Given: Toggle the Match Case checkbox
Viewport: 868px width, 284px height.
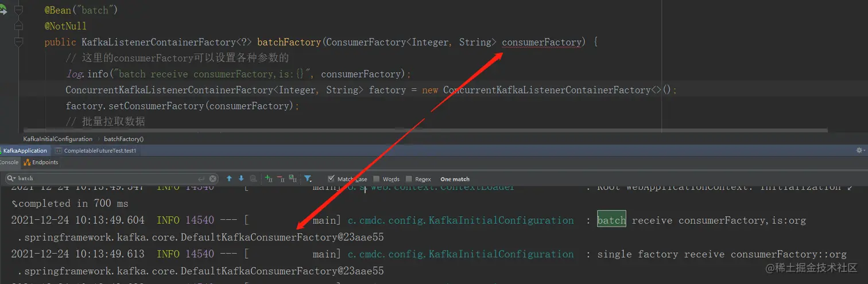Looking at the screenshot, I should coord(331,178).
